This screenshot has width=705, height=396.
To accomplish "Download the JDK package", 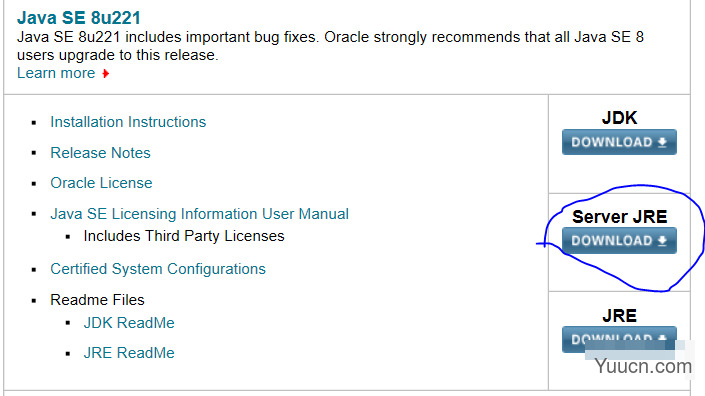I will [619, 142].
